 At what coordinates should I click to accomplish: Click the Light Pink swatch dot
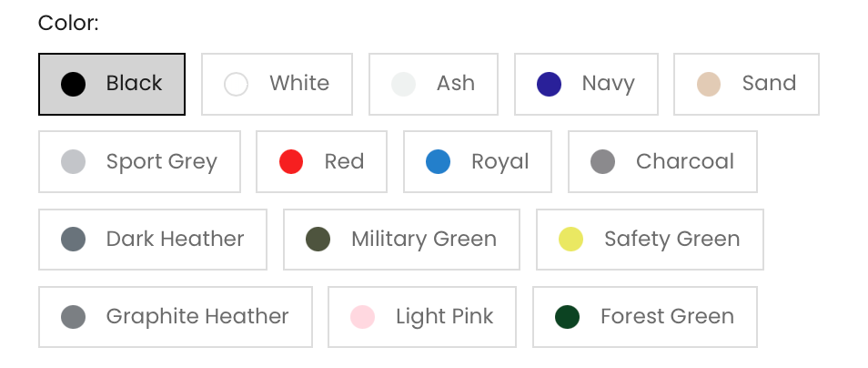pos(363,317)
